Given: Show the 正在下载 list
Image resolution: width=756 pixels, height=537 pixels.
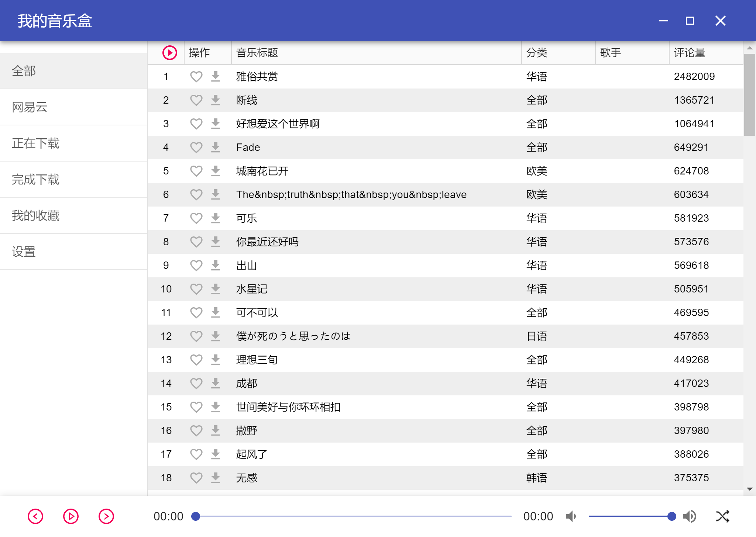Looking at the screenshot, I should (74, 143).
